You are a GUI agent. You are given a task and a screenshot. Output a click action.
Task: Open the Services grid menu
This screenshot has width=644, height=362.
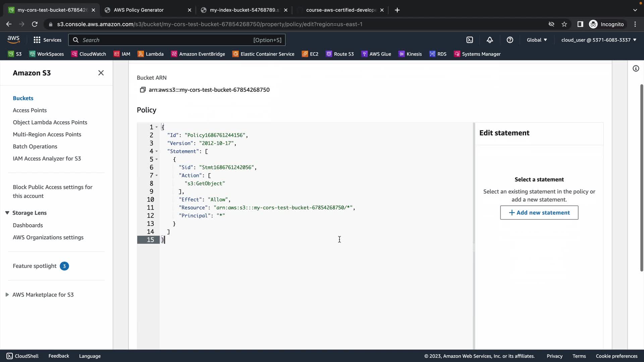click(x=47, y=40)
